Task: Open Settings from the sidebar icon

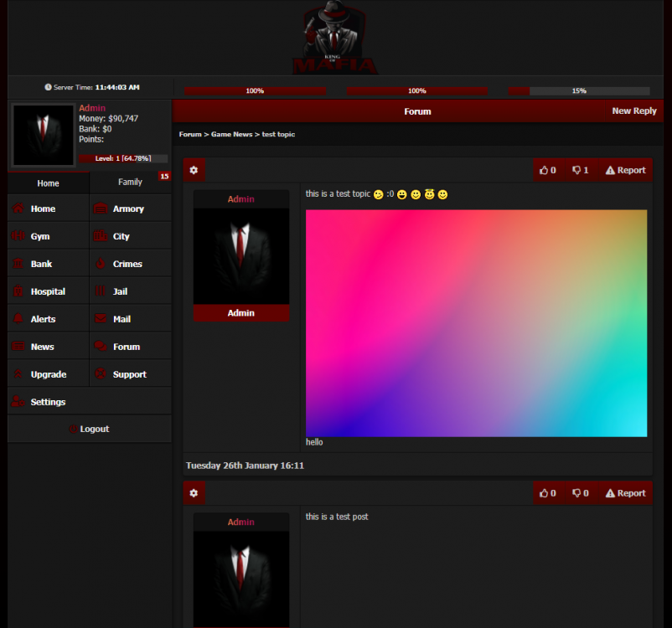Action: [x=18, y=401]
